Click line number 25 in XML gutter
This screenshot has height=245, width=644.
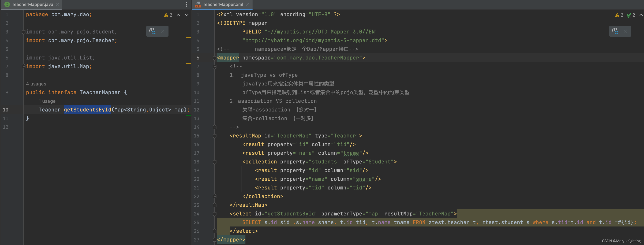pos(197,223)
